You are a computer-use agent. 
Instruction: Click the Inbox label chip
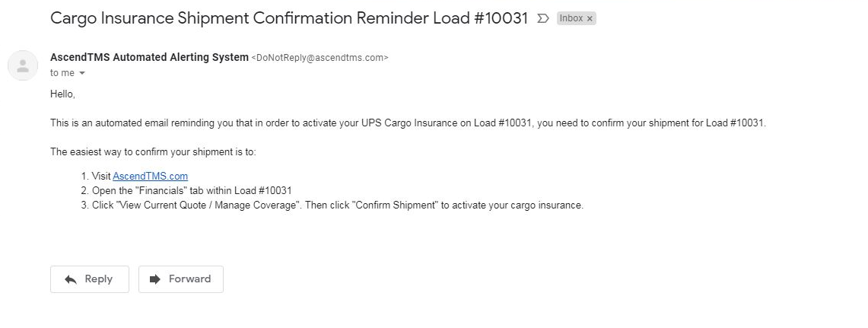point(571,18)
